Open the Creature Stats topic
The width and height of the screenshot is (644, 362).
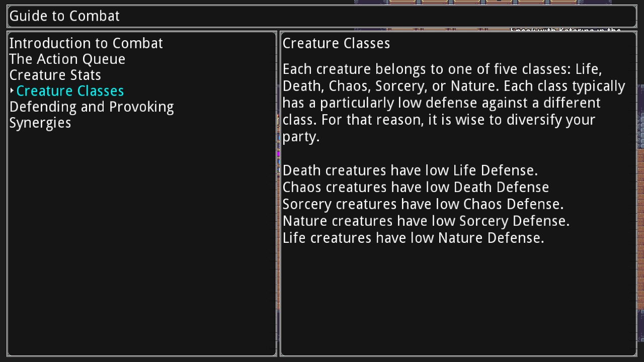[x=55, y=75]
